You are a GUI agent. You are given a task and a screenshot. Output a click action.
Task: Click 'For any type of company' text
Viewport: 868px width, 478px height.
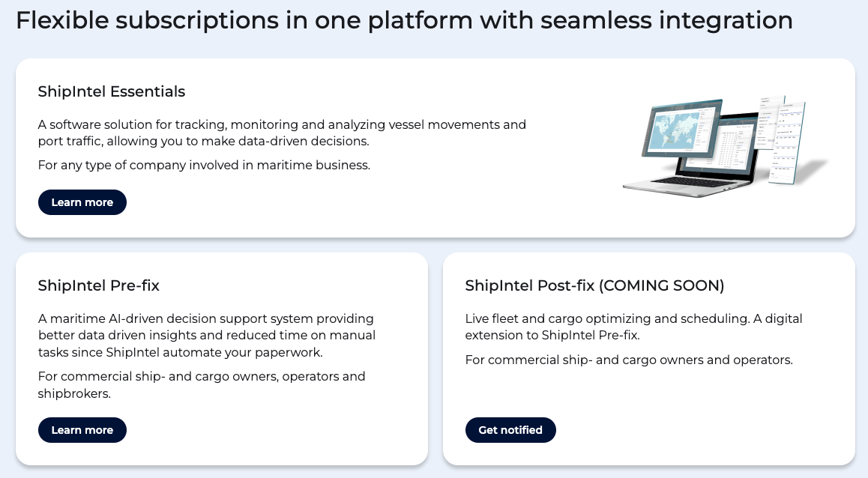[204, 165]
